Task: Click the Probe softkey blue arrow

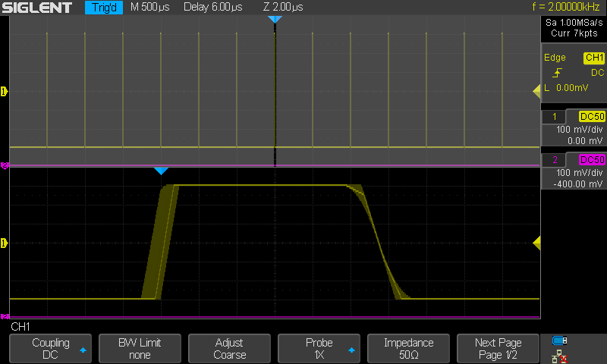Action: click(x=351, y=350)
